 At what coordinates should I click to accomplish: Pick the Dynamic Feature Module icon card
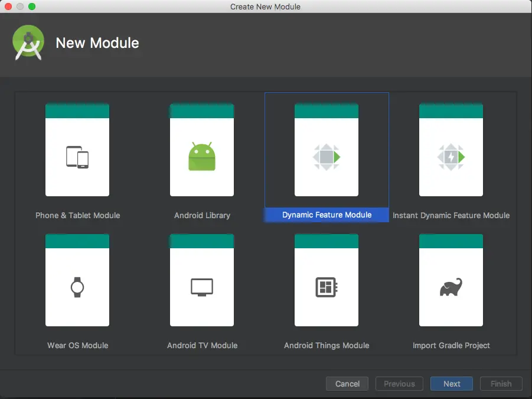327,150
